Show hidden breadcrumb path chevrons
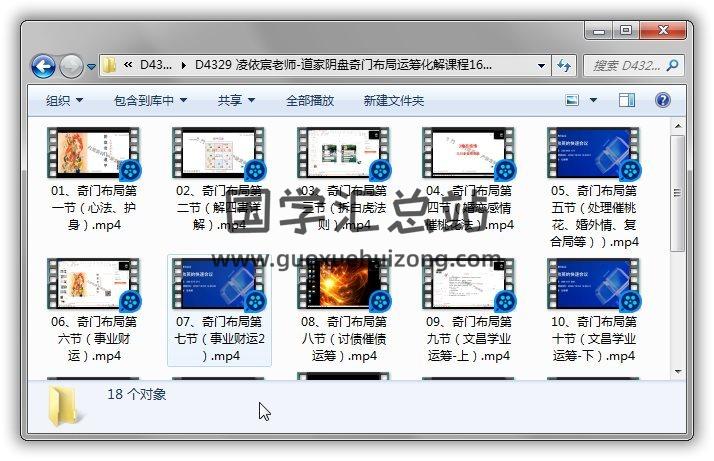Image resolution: width=714 pixels, height=461 pixels. [128, 65]
